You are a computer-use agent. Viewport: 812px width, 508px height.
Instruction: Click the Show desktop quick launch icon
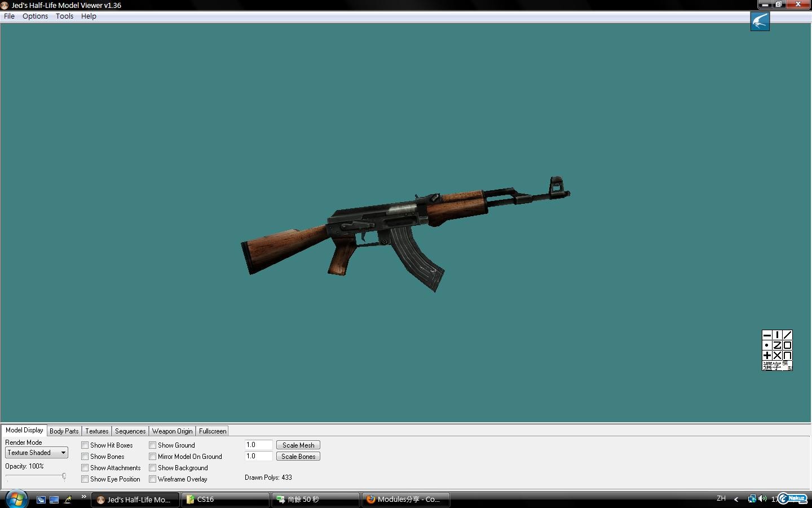click(54, 500)
